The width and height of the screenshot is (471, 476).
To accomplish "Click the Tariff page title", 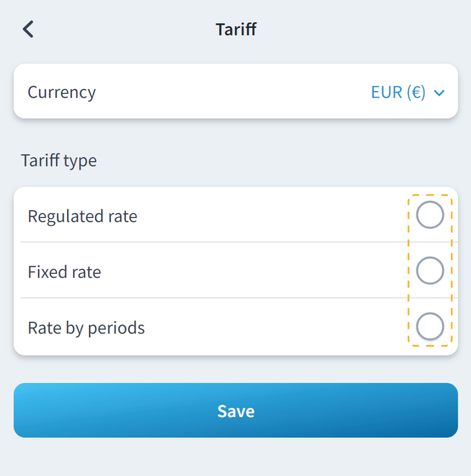I will point(236,29).
